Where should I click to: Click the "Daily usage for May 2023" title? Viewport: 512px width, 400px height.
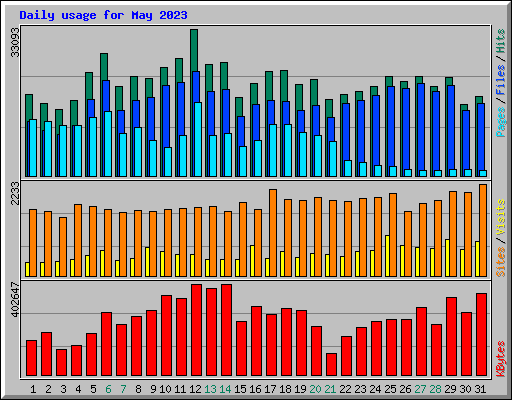pos(103,15)
